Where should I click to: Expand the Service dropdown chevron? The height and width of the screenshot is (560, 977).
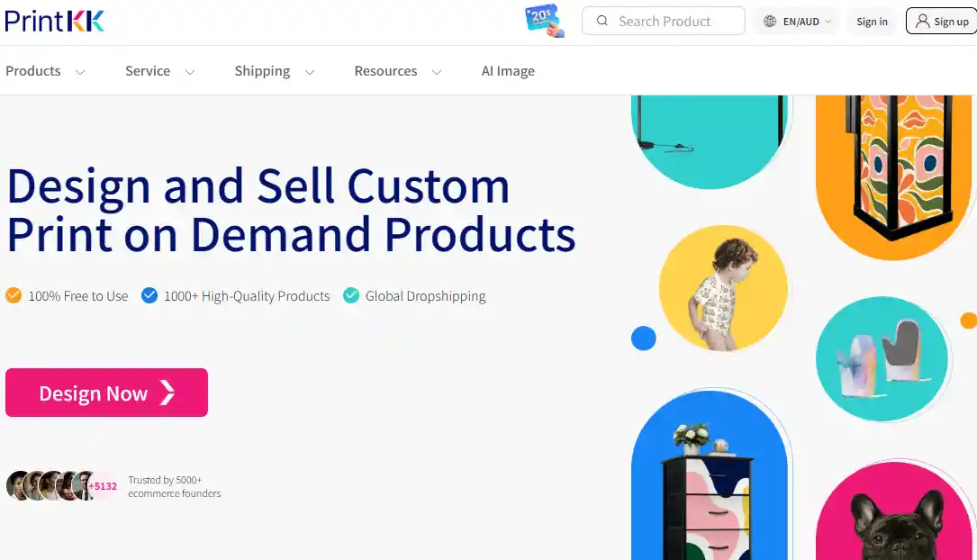pyautogui.click(x=190, y=72)
